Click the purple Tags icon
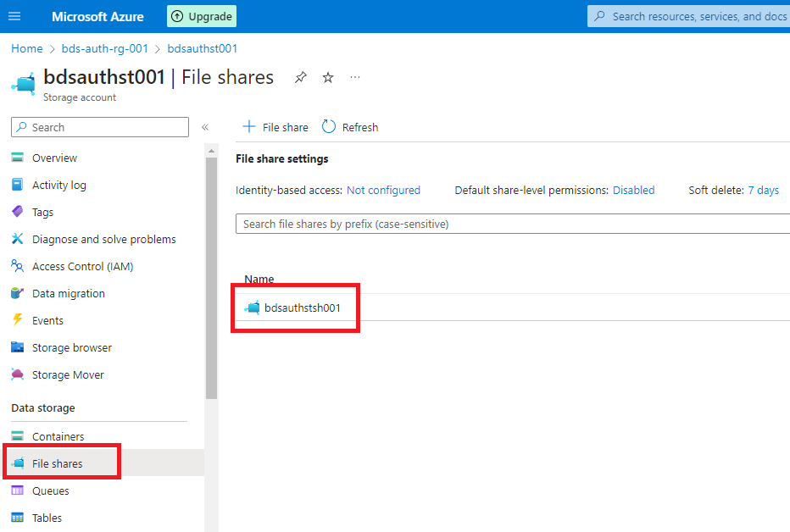Image resolution: width=790 pixels, height=532 pixels. click(17, 212)
